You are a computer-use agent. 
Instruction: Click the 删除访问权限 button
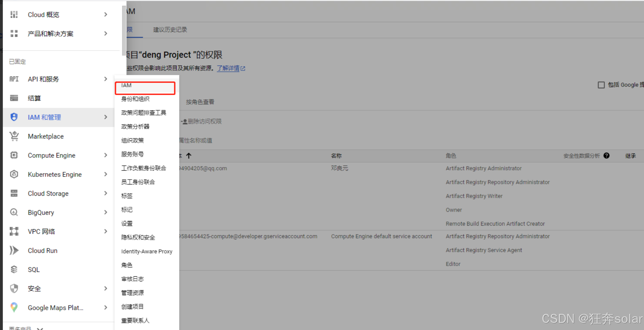201,121
